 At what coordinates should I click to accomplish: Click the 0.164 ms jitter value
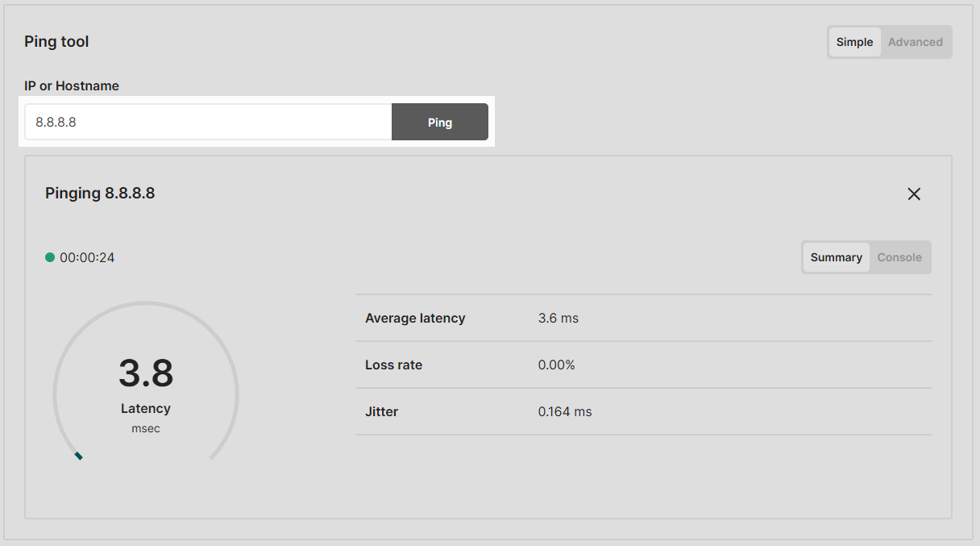coord(564,411)
